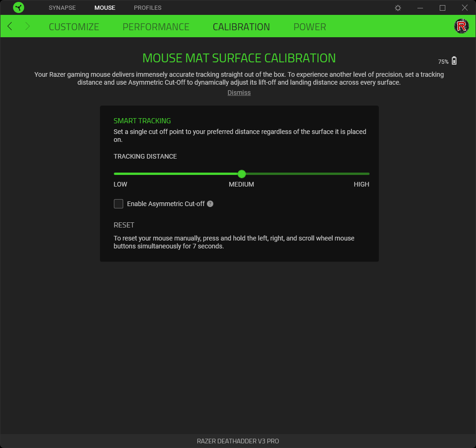Click the tracking distance slider handle
Viewport: 476px width, 448px height.
[242, 174]
